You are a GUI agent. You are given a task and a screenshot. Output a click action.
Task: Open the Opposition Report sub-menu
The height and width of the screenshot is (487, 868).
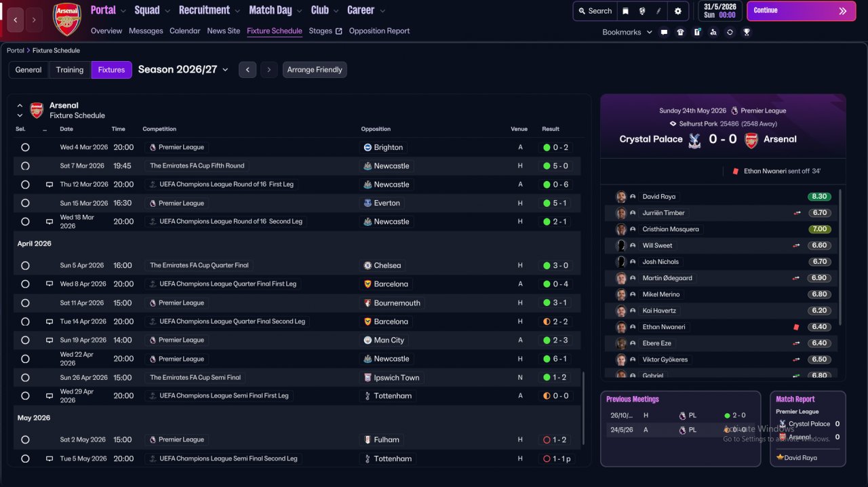tap(379, 31)
